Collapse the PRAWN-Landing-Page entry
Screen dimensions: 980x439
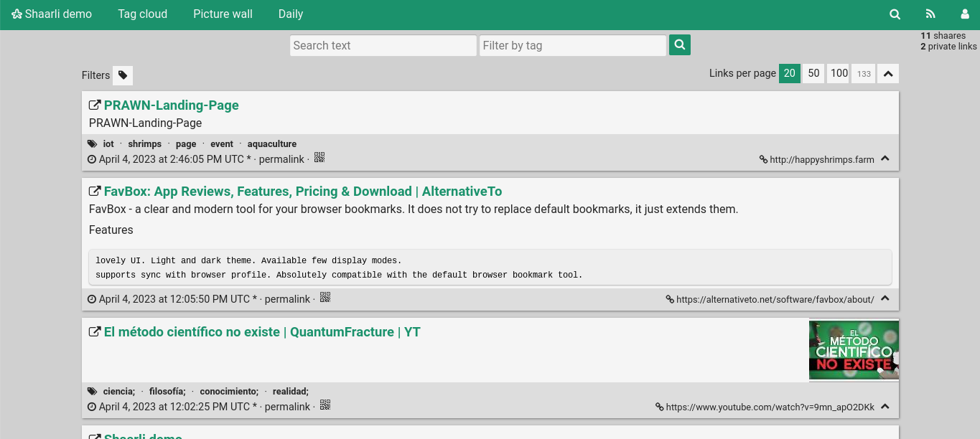pos(885,159)
